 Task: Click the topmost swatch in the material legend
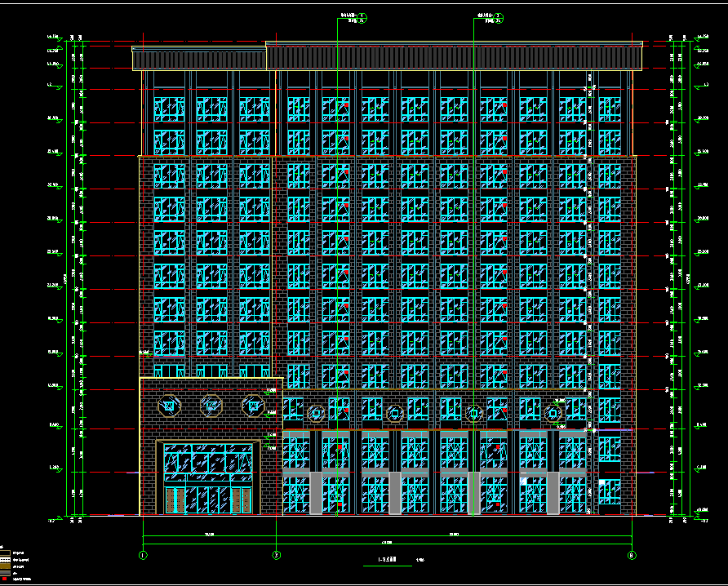click(4, 553)
